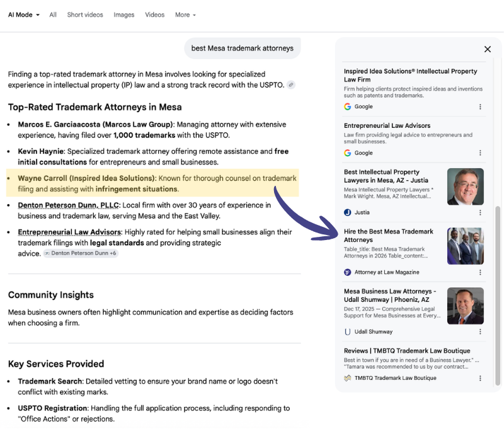Image resolution: width=504 pixels, height=441 pixels.
Task: Open Best Intellectual Property Lawyers Justia result
Action: (x=386, y=176)
